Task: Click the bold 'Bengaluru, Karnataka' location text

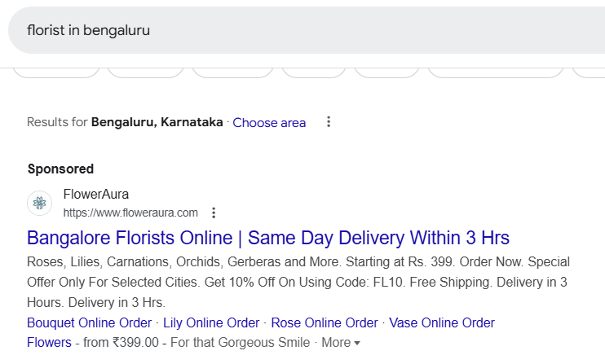Action: point(157,122)
